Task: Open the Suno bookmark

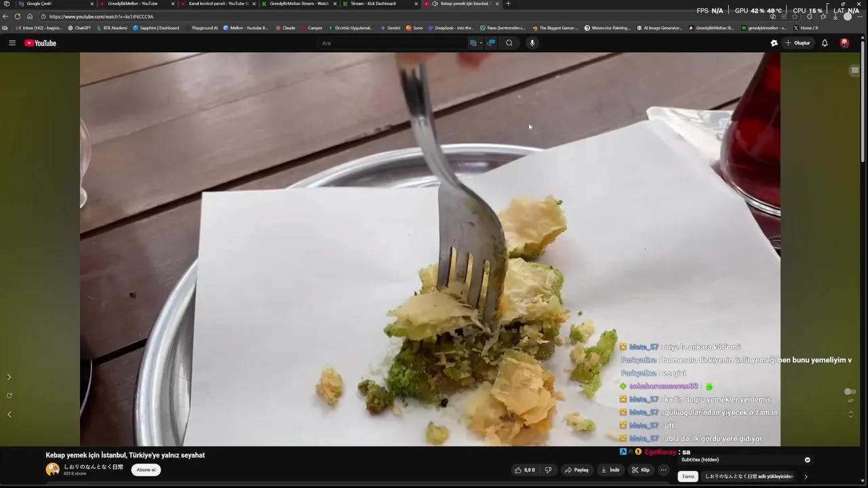Action: 414,28
